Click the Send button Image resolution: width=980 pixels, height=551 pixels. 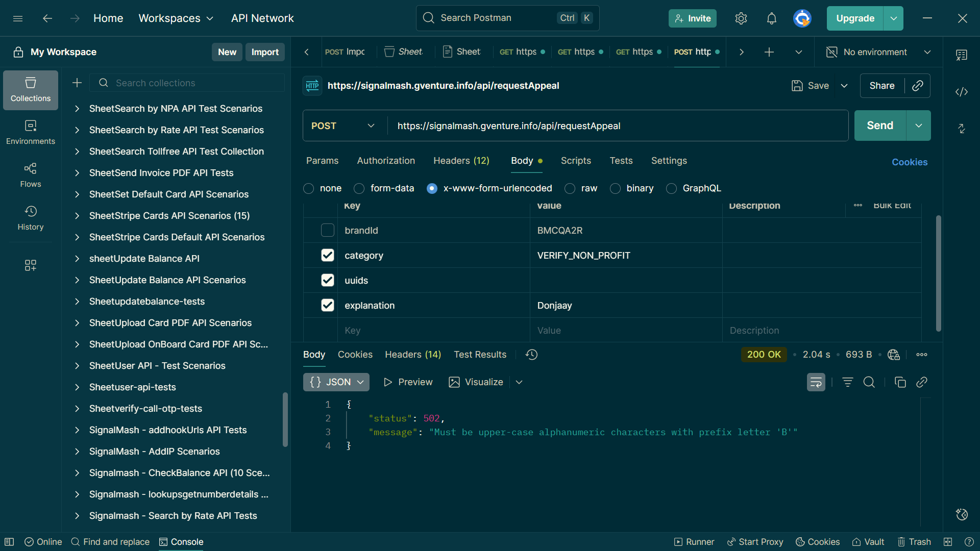point(879,126)
